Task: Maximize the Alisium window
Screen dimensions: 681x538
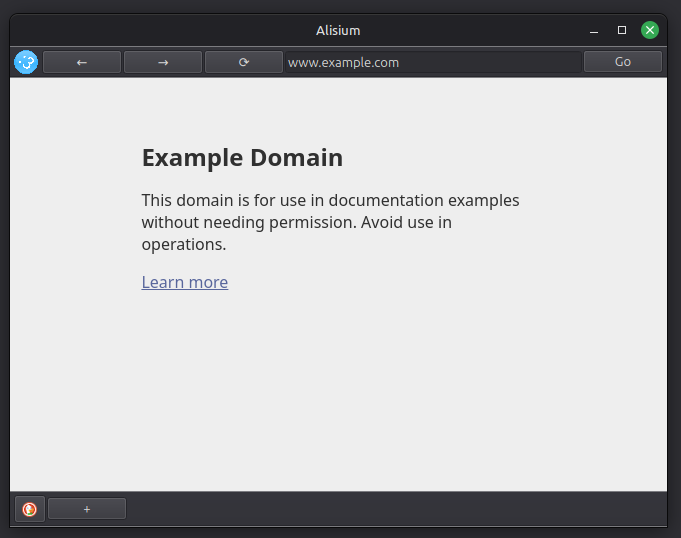Action: 622,31
